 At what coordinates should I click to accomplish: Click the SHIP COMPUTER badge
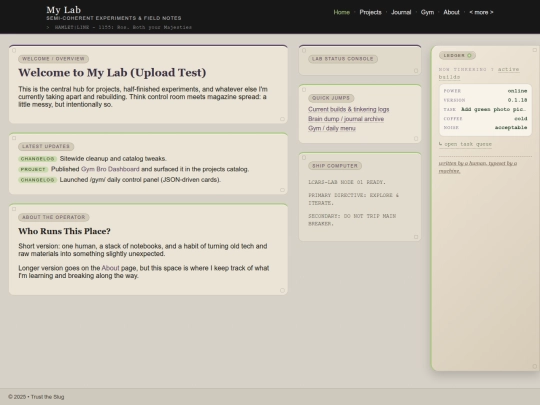click(335, 166)
